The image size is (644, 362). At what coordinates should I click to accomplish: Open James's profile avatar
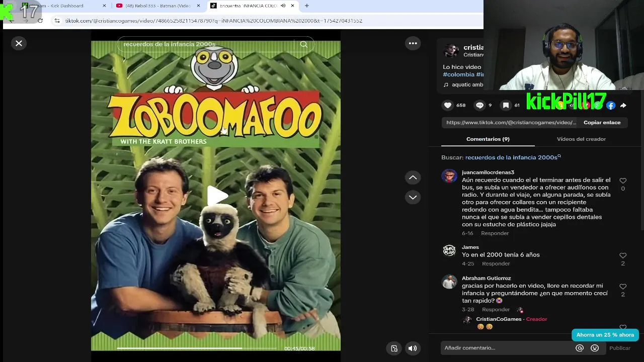tap(449, 250)
